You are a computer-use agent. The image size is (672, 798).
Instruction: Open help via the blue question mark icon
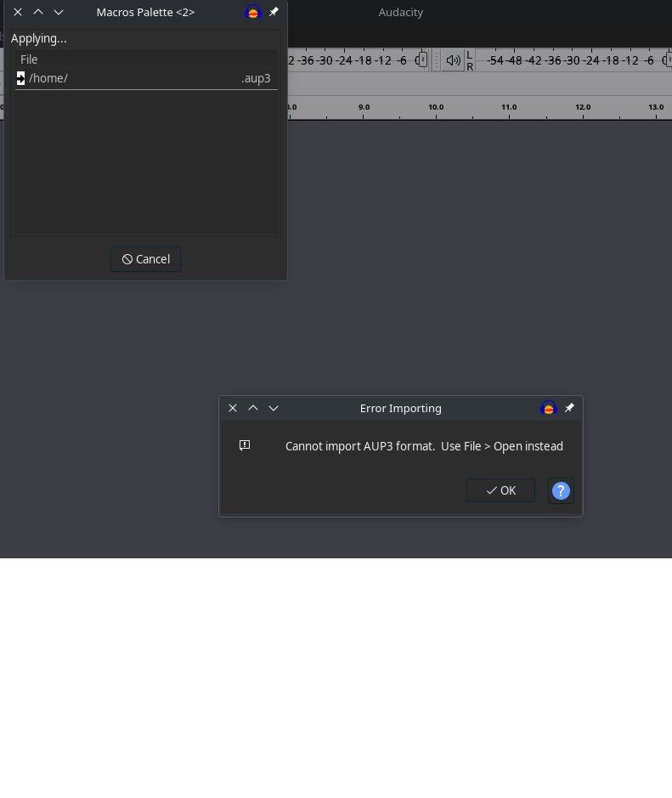[x=561, y=490]
